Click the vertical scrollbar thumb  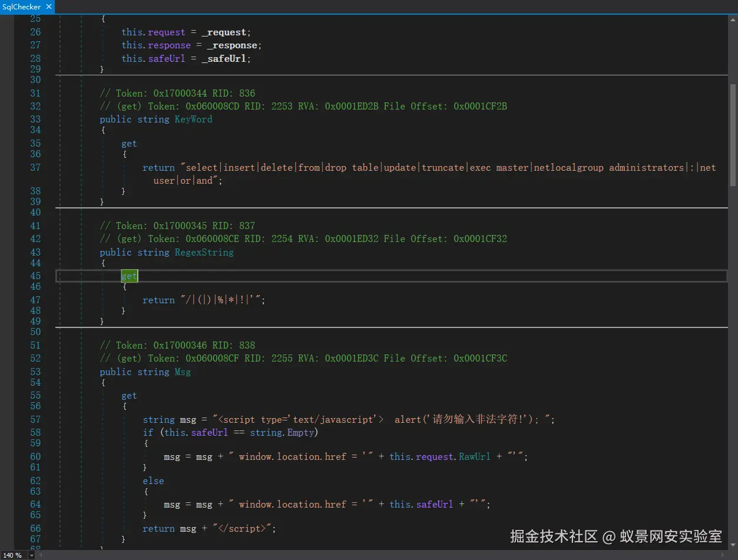coord(733,134)
